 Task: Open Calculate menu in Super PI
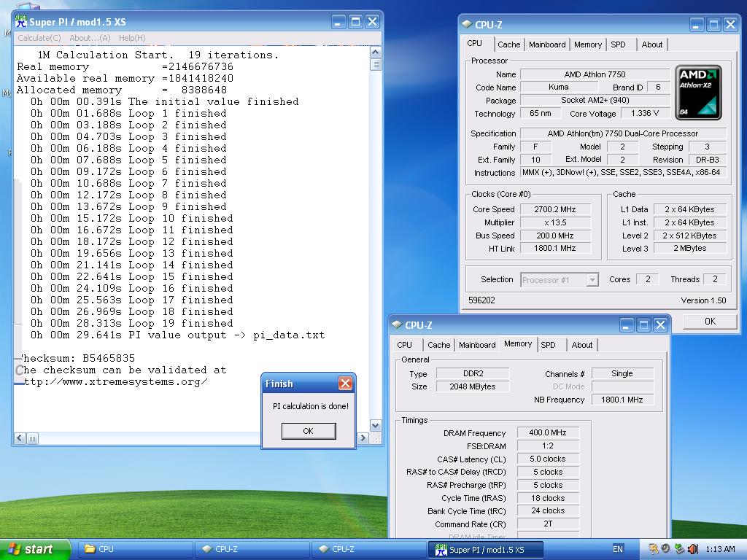39,38
